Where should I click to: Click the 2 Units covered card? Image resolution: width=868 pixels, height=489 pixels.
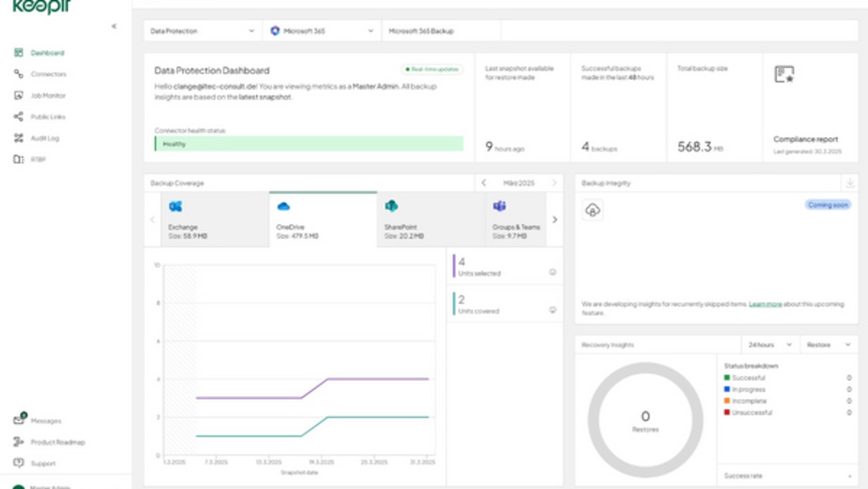pyautogui.click(x=504, y=304)
